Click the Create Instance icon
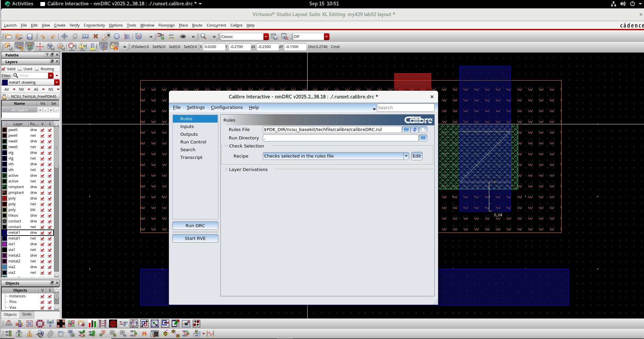This screenshot has width=644, height=339. coord(161,37)
